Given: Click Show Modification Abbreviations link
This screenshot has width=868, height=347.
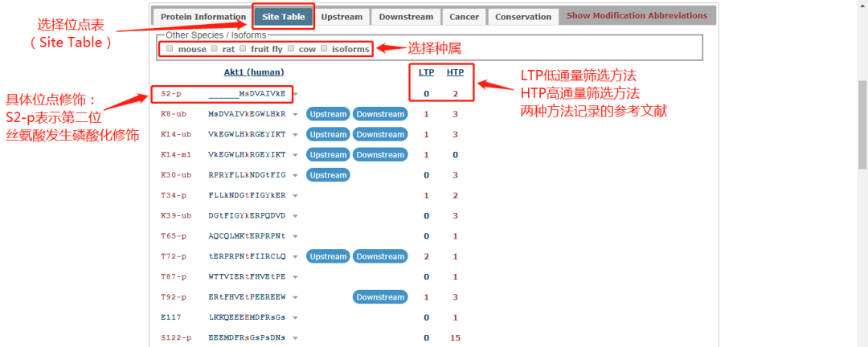Looking at the screenshot, I should point(637,15).
